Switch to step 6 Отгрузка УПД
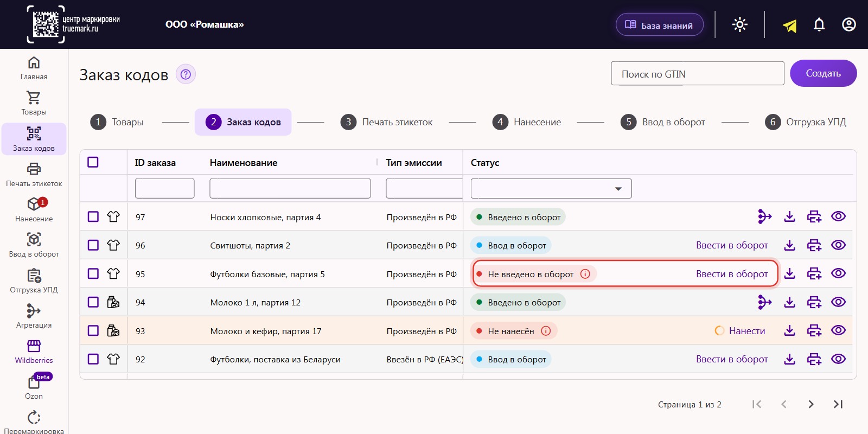The height and width of the screenshot is (434, 868). (x=806, y=122)
